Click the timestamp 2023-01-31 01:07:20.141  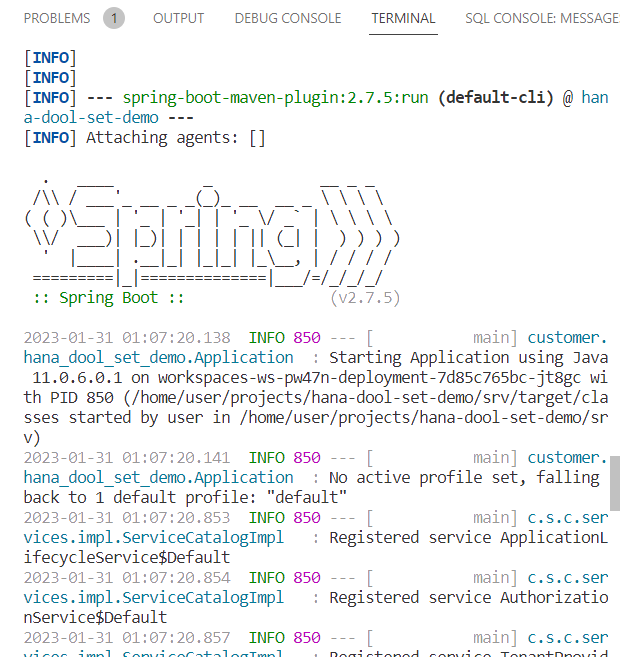(127, 458)
